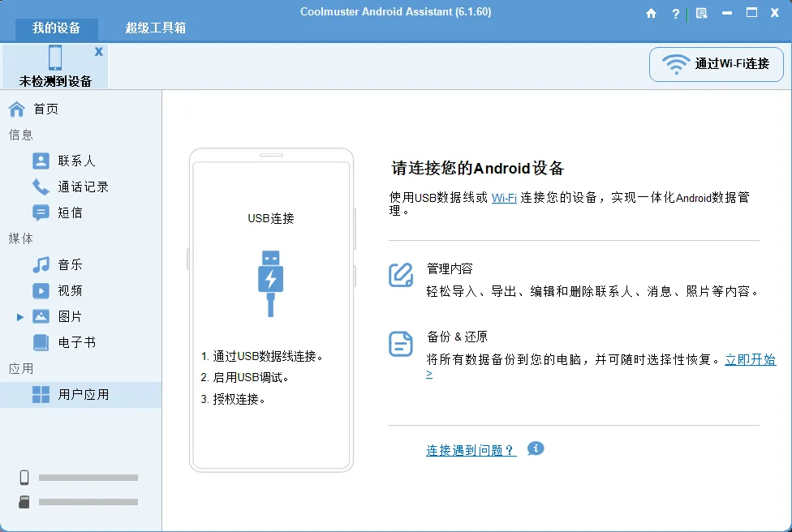
Task: Click 信息 section header
Action: (21, 135)
